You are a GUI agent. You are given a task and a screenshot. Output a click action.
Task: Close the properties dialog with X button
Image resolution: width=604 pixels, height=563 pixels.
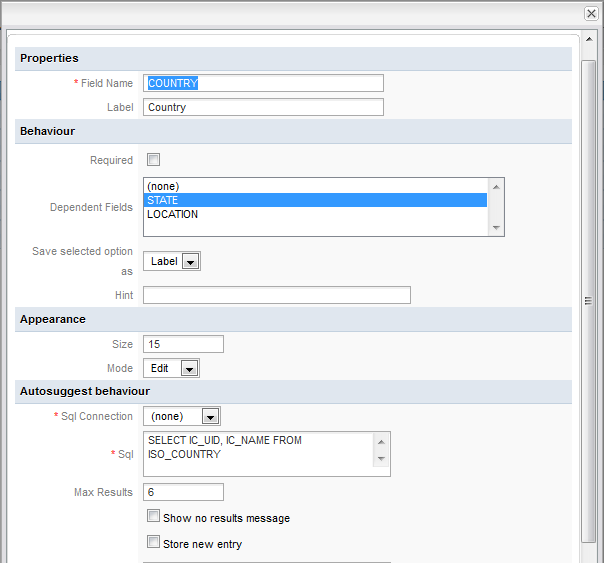590,13
